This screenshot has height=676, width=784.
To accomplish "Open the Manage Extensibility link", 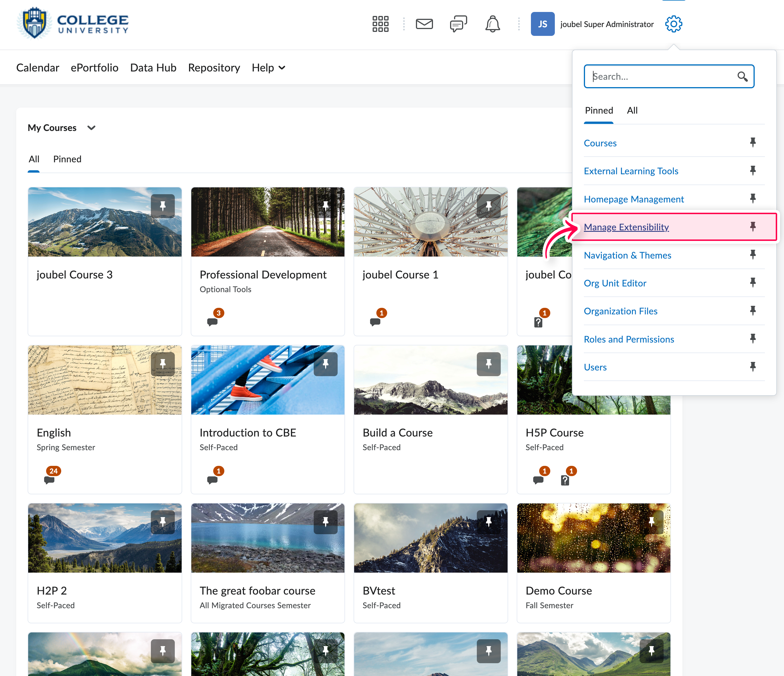I will 626,227.
